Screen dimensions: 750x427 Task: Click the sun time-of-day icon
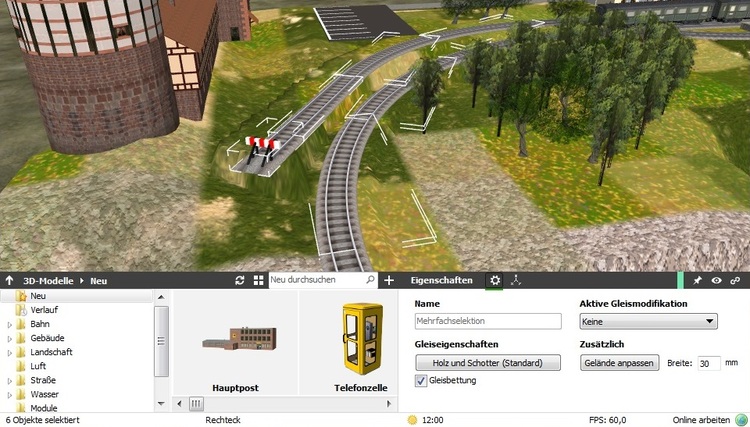click(412, 420)
